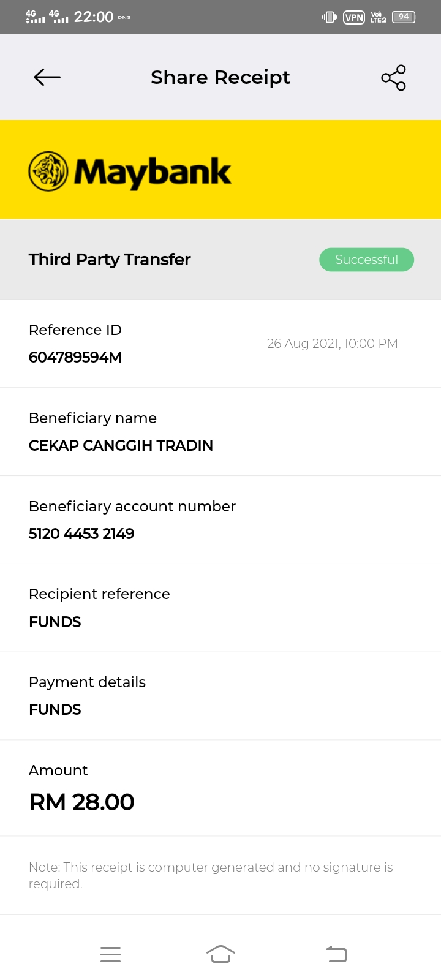Image resolution: width=441 pixels, height=980 pixels.
Task: Select account number 5120 4453 2149
Action: (x=81, y=533)
